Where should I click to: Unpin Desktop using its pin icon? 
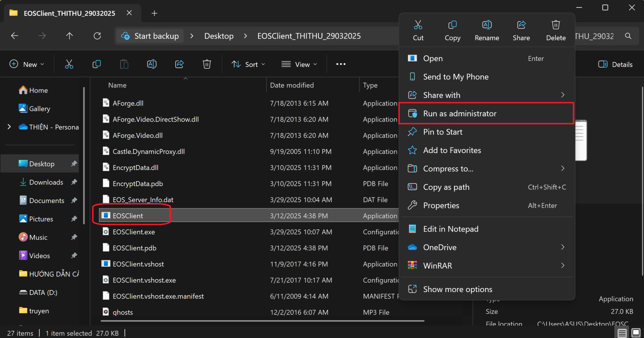click(x=74, y=164)
